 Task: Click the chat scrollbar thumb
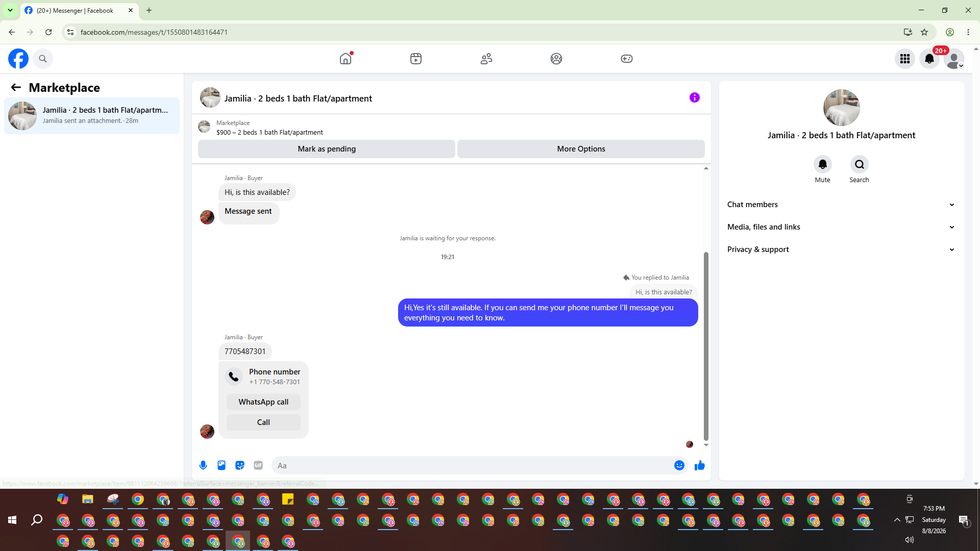tap(706, 346)
